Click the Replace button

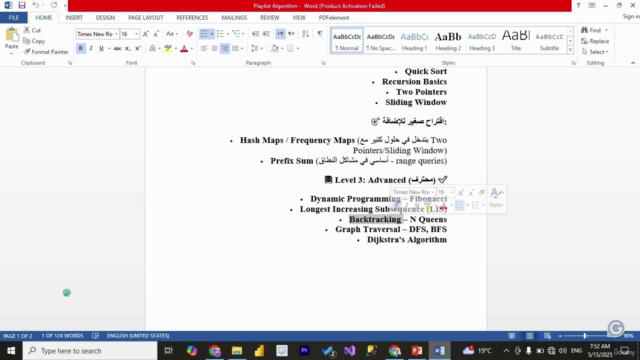tap(595, 41)
